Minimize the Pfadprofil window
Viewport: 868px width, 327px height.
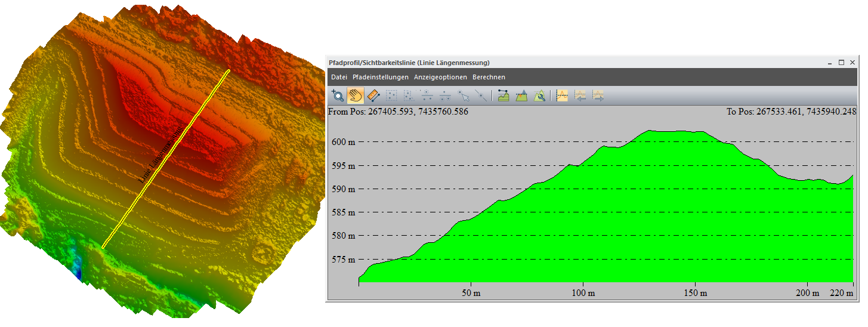(x=830, y=62)
